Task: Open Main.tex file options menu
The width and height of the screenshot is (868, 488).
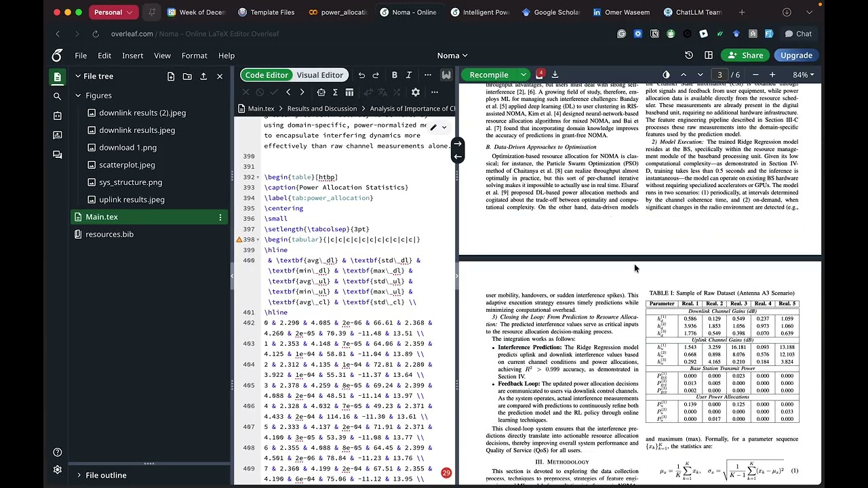Action: [x=220, y=217]
